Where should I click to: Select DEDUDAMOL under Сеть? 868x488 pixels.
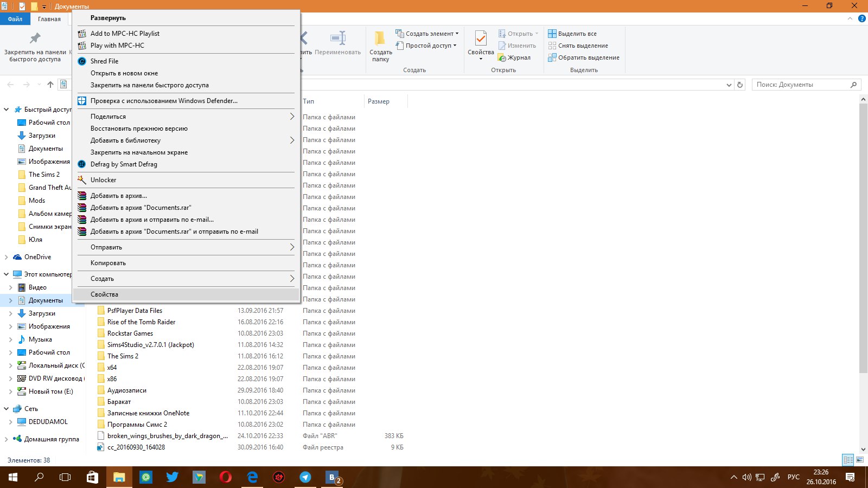(x=48, y=422)
